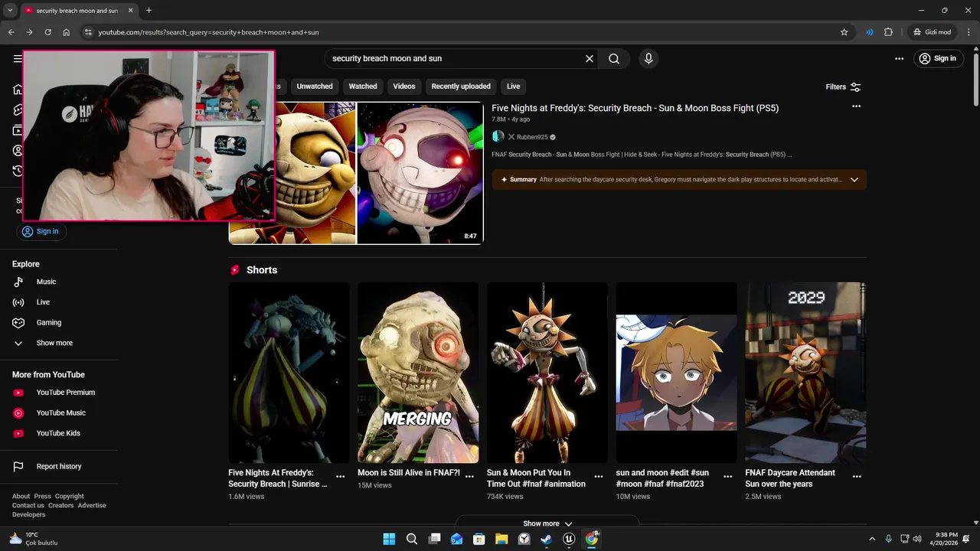Viewport: 980px width, 551px height.
Task: Select the Videos filter chip
Action: point(404,86)
